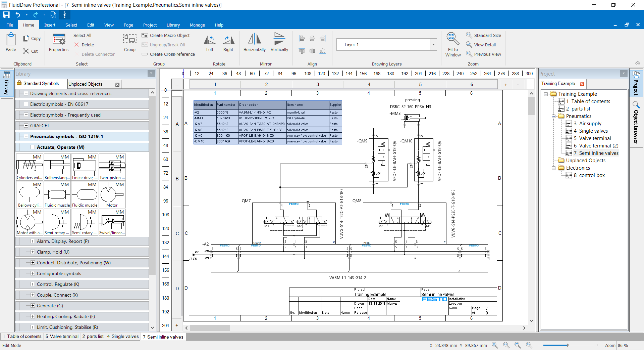Image resolution: width=644 pixels, height=350 pixels.
Task: Switch to 2 parts list page tab
Action: coord(93,336)
